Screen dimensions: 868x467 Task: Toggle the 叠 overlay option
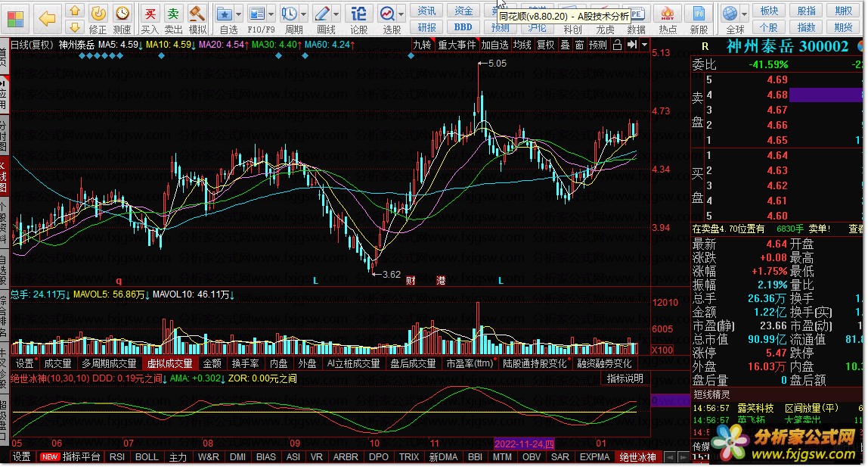565,45
